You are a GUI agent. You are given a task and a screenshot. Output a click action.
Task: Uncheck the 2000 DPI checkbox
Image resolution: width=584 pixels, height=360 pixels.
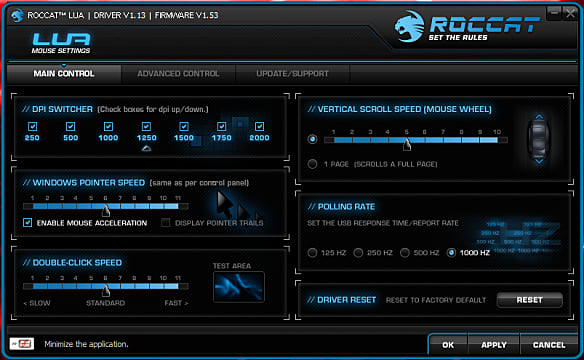coord(260,127)
